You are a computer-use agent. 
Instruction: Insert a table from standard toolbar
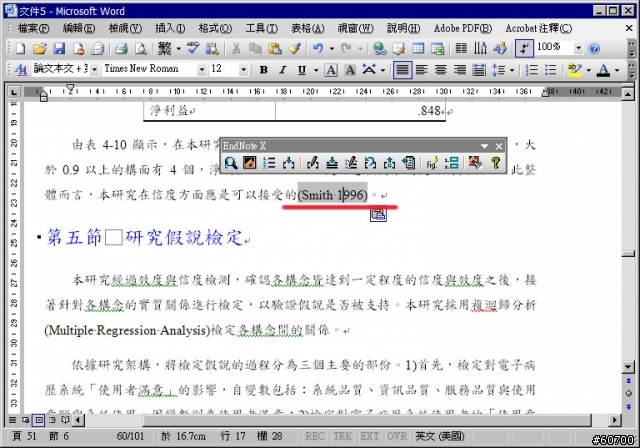point(418,49)
